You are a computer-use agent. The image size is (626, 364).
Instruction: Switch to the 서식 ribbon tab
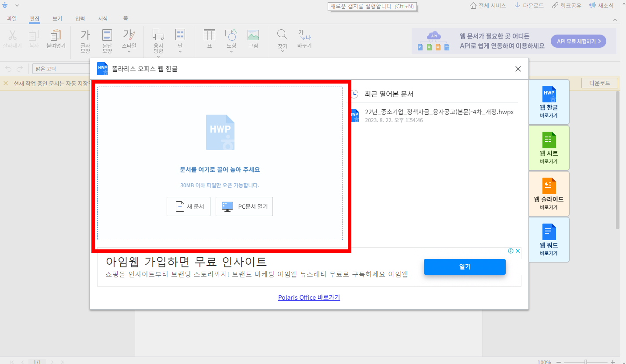(103, 18)
